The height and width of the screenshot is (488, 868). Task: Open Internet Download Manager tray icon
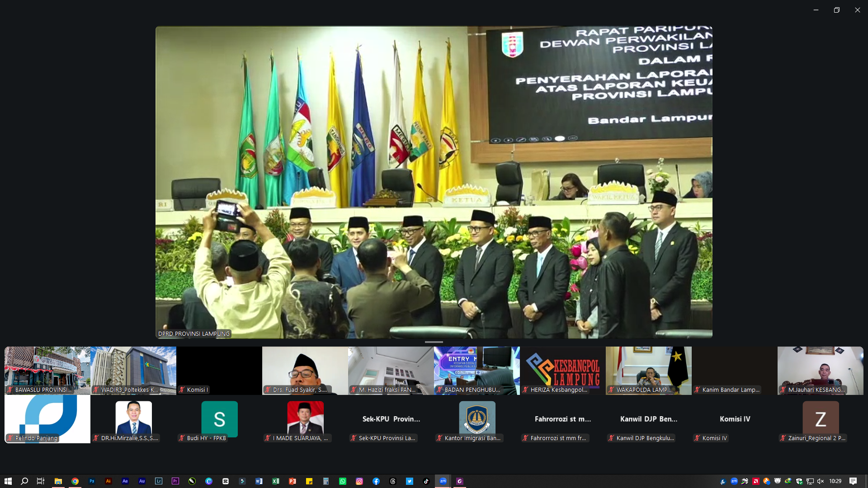coord(788,481)
